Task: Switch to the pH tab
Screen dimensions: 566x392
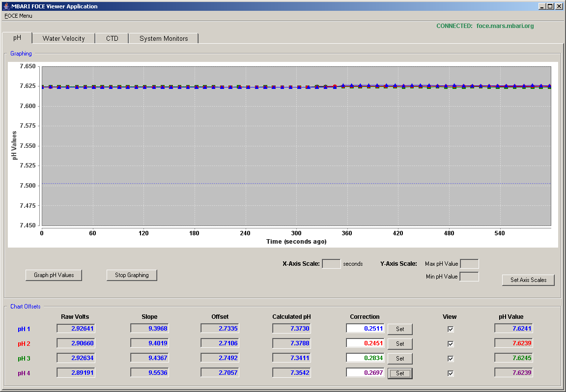Action: 17,38
